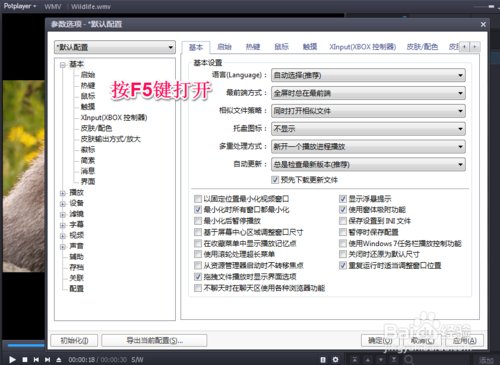Switch to the XInput(XBOX 控制器) tab
Screen dimensions: 500x365
(x=363, y=47)
